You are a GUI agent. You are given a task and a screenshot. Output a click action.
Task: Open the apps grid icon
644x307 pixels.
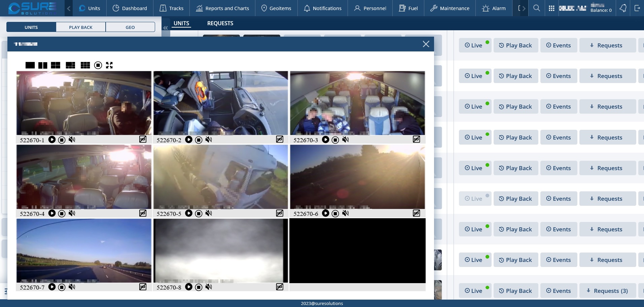click(551, 8)
